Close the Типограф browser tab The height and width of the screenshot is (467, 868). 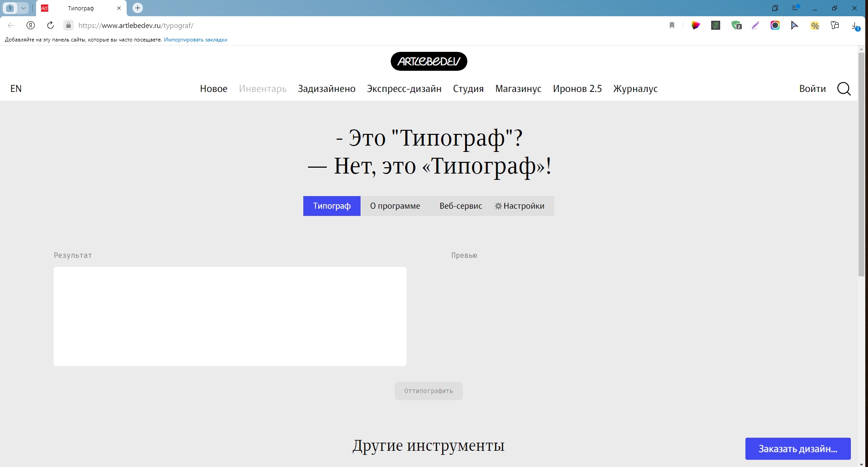pyautogui.click(x=119, y=8)
